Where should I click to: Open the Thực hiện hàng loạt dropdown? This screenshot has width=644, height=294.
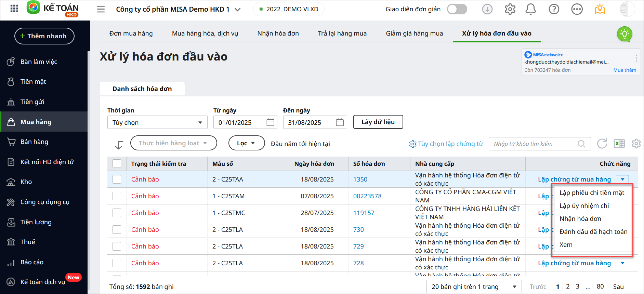coord(174,143)
